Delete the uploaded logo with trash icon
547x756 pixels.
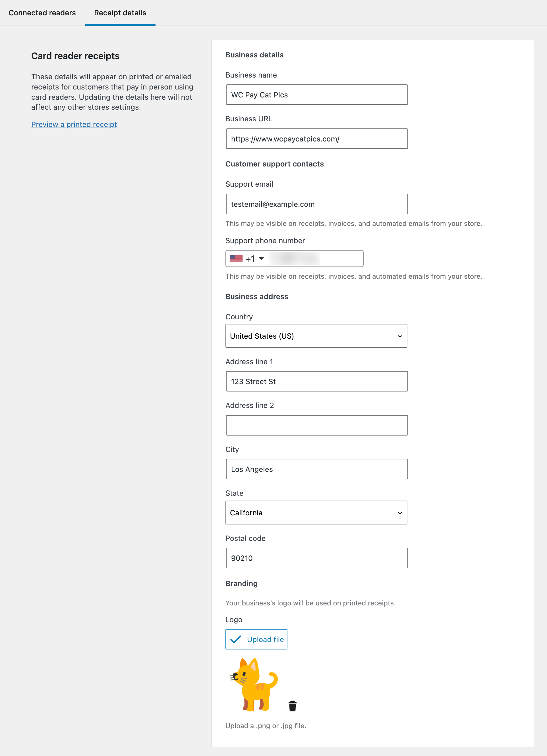pos(293,706)
